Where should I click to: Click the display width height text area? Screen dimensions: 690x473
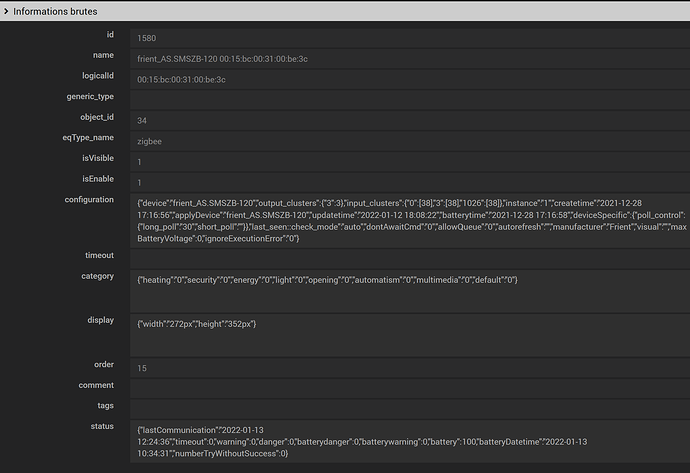(410, 335)
